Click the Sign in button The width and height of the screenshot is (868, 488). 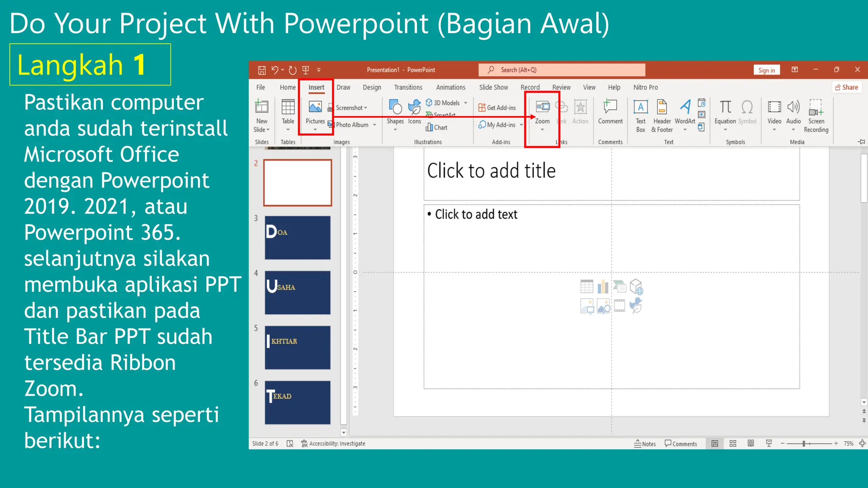click(x=766, y=70)
